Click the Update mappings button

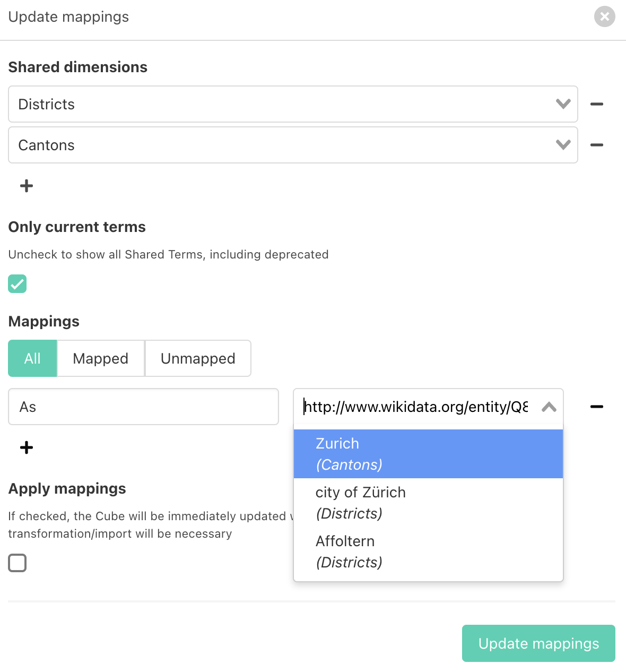coord(538,643)
